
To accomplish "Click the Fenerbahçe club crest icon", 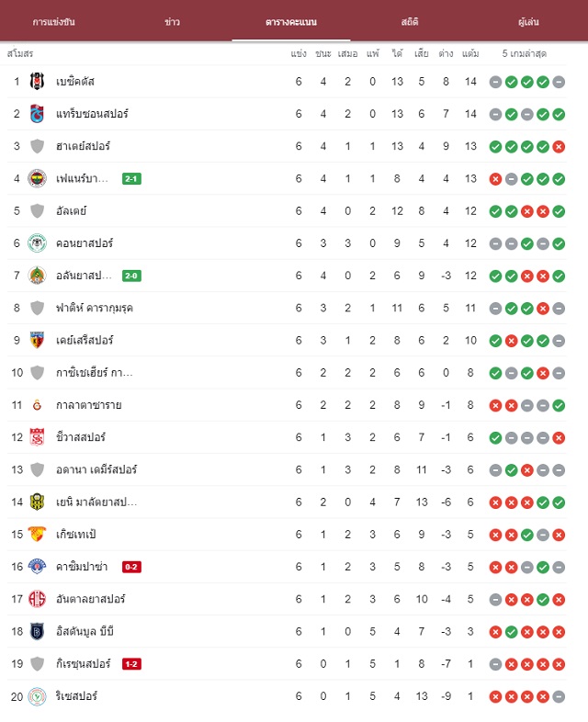I will click(x=37, y=178).
